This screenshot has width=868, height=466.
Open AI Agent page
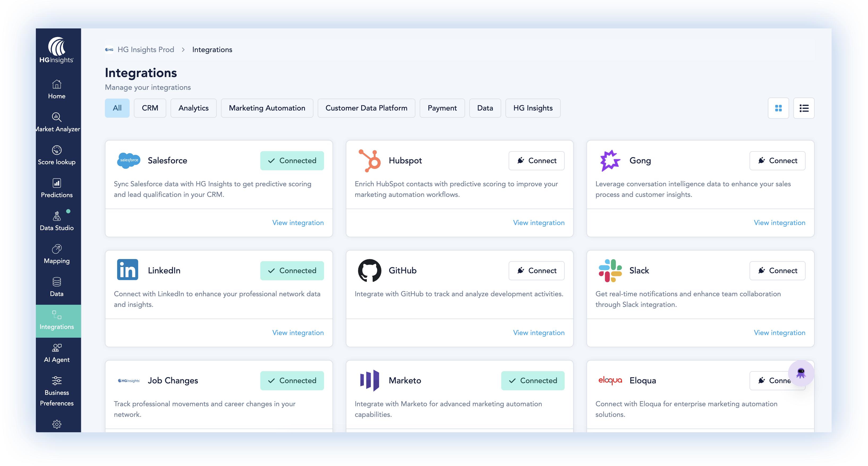57,353
